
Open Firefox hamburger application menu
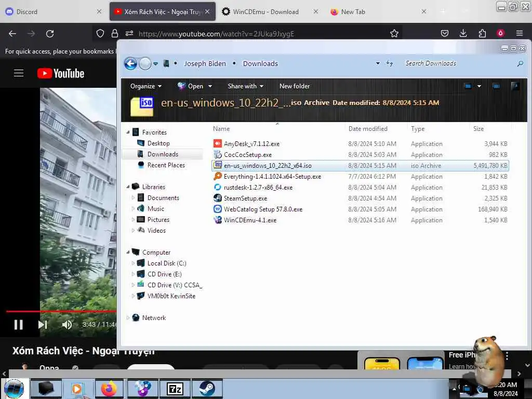pos(520,33)
